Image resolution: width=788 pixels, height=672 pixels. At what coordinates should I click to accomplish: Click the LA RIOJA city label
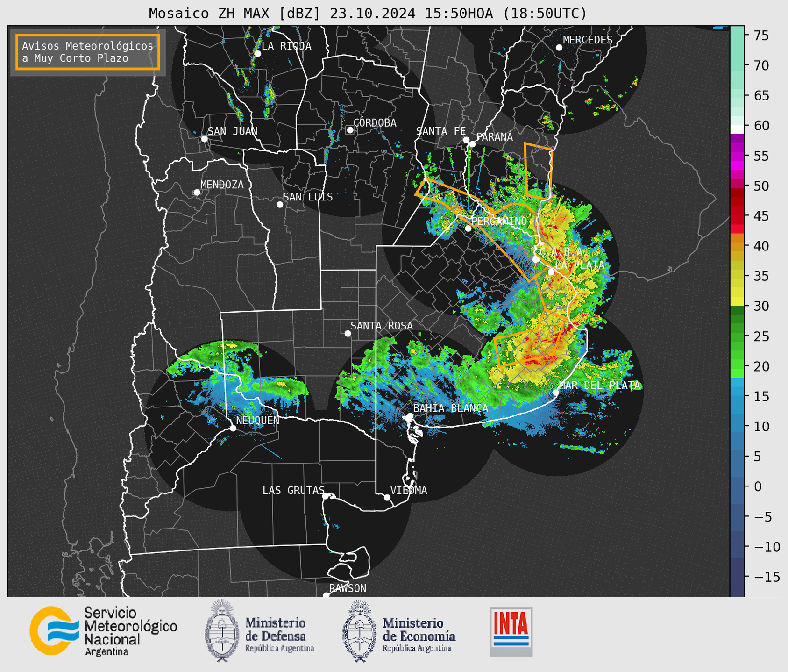tap(286, 46)
